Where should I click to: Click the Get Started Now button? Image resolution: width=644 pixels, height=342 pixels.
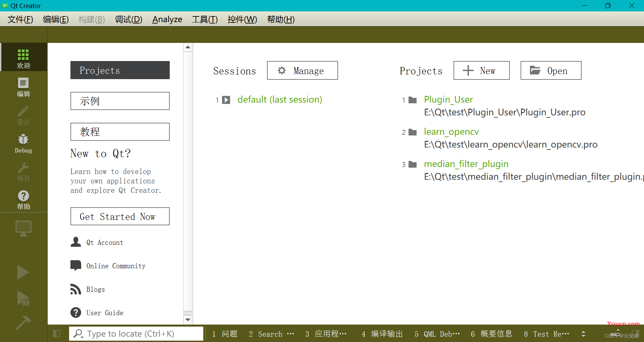120,216
